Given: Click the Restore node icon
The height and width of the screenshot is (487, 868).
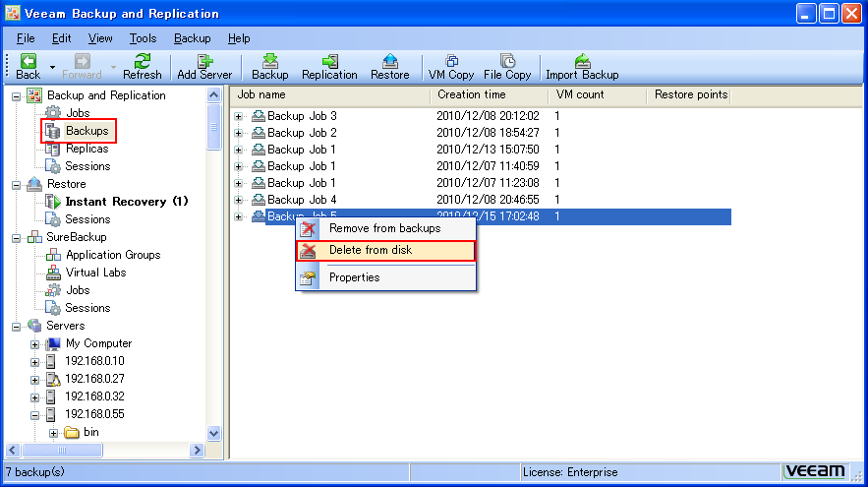Looking at the screenshot, I should pos(34,184).
